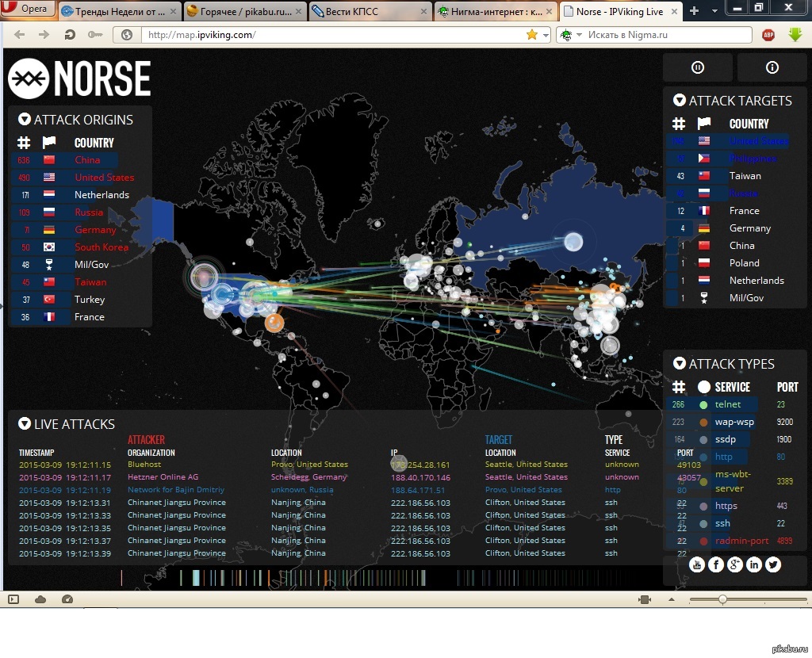Click the YouTube social icon
Image resolution: width=812 pixels, height=658 pixels.
pyautogui.click(x=697, y=564)
